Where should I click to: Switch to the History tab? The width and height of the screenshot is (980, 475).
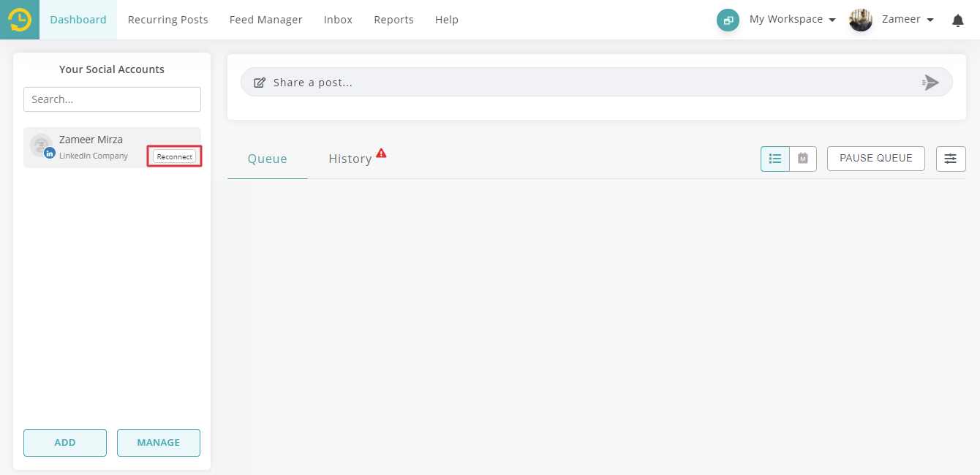[x=350, y=159]
